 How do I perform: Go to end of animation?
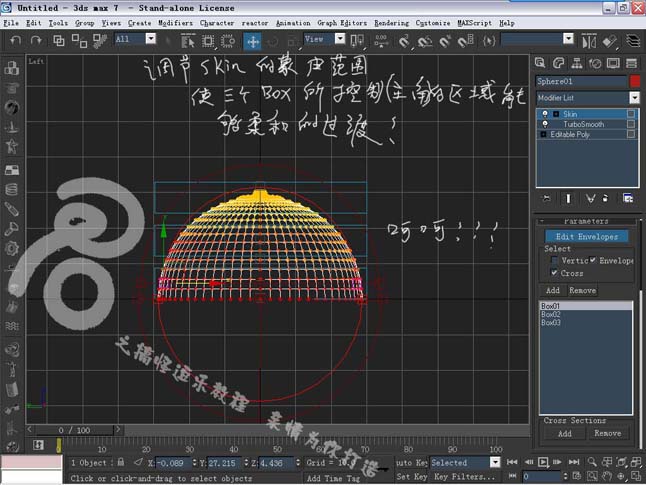(x=574, y=462)
